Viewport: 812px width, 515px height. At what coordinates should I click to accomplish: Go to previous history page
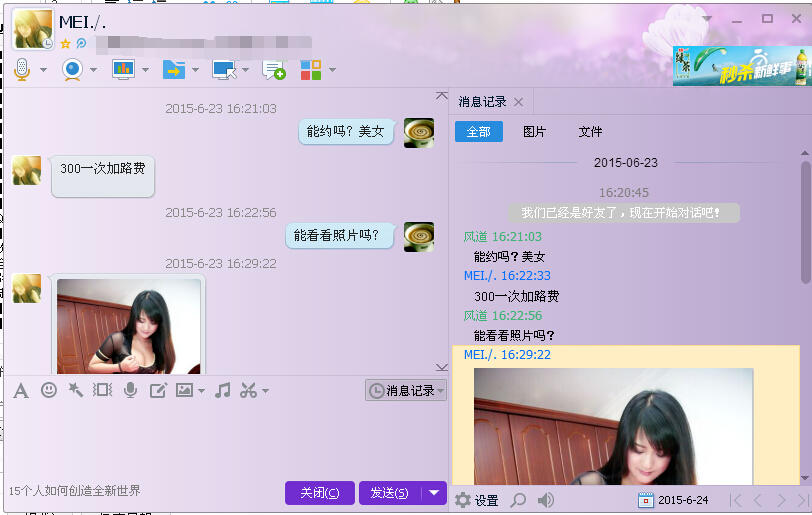[x=758, y=500]
